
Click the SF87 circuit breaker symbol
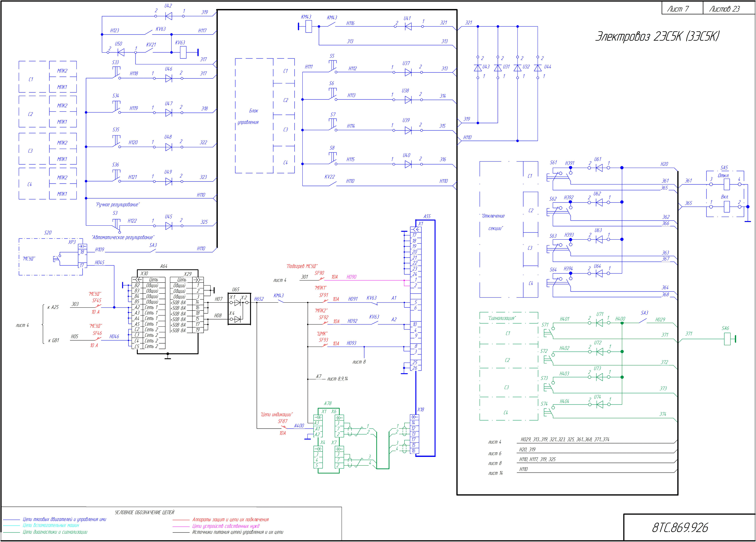point(284,427)
